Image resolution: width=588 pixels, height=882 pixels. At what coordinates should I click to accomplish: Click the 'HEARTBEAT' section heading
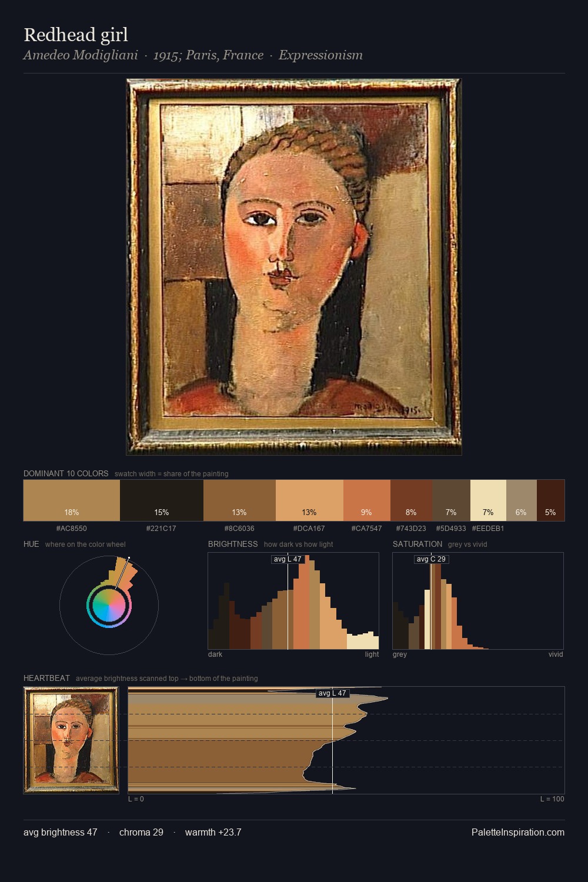click(46, 678)
